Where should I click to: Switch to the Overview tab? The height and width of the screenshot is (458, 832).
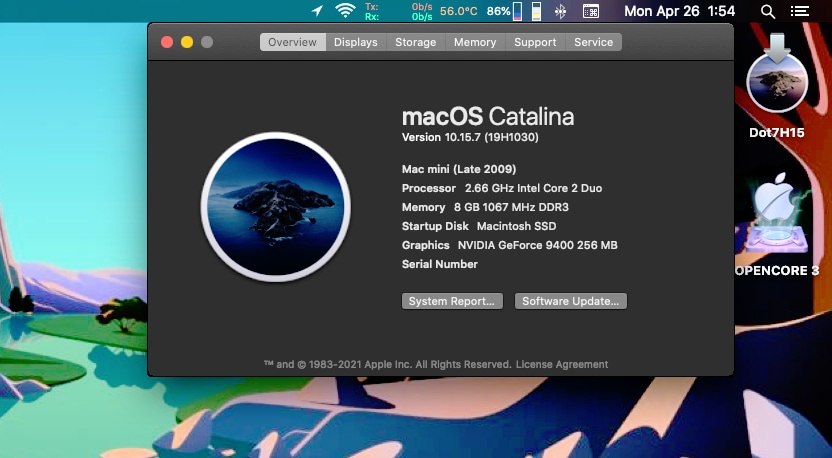pos(292,42)
